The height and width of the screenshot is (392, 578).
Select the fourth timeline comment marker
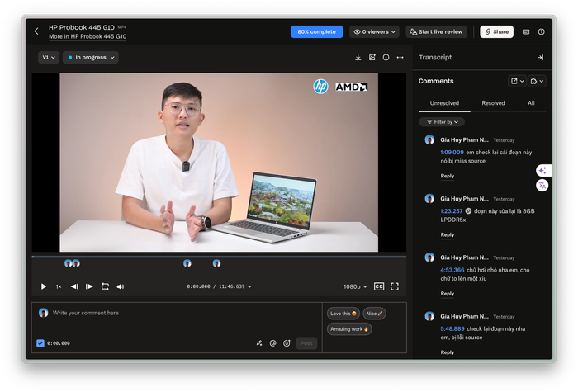pos(216,263)
